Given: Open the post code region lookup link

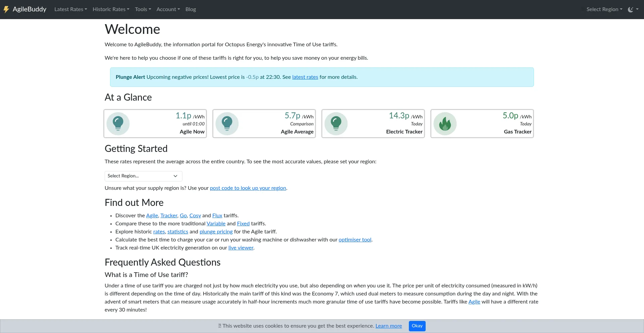Looking at the screenshot, I should click(248, 188).
